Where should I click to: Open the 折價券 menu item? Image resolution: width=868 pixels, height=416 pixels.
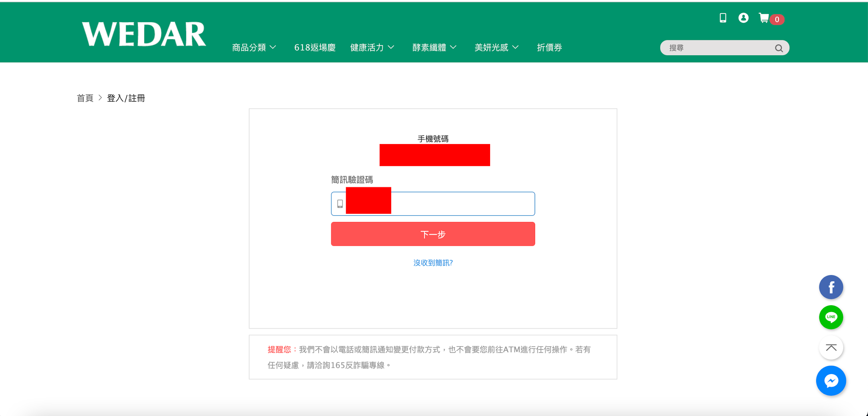point(549,47)
